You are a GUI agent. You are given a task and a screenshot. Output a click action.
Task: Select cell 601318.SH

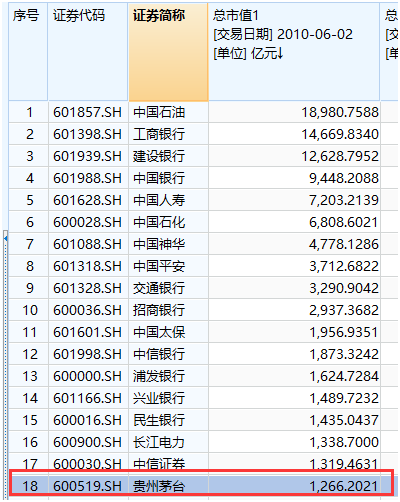coord(88,266)
